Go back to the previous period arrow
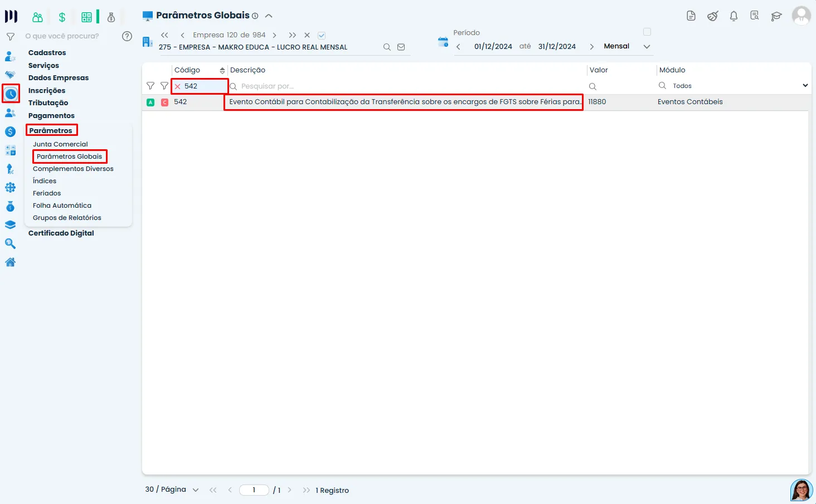 coord(458,47)
